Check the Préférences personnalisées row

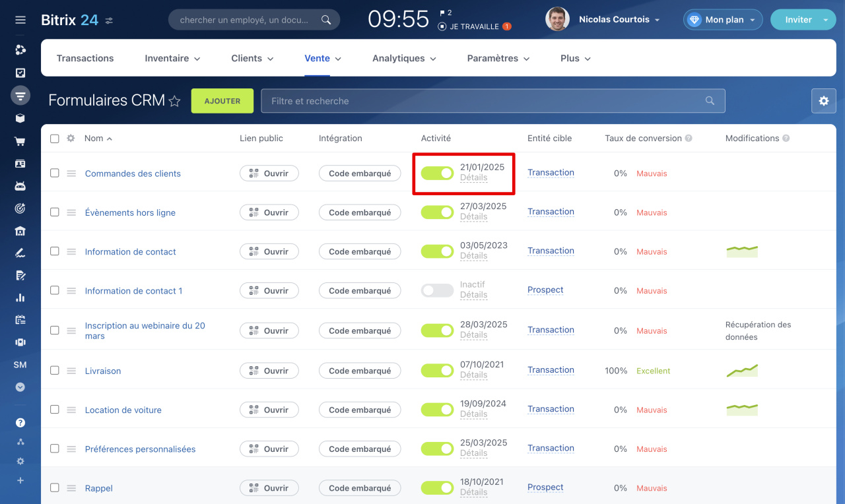click(x=55, y=449)
